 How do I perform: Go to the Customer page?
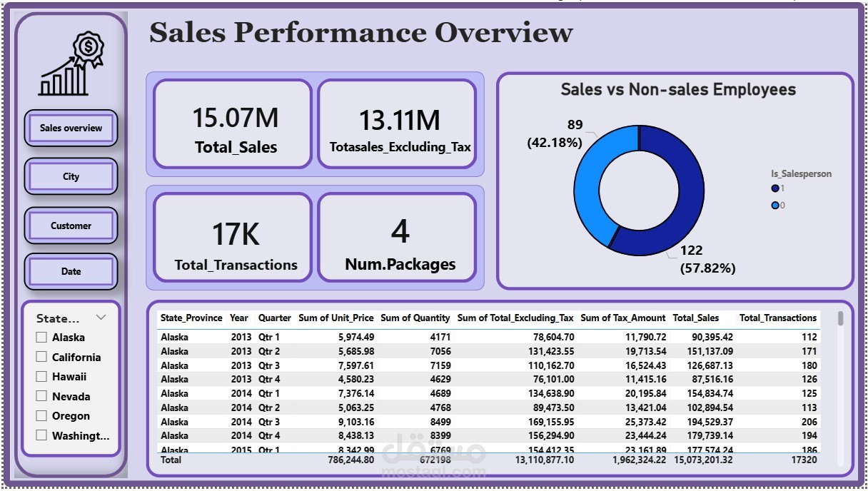coord(71,226)
